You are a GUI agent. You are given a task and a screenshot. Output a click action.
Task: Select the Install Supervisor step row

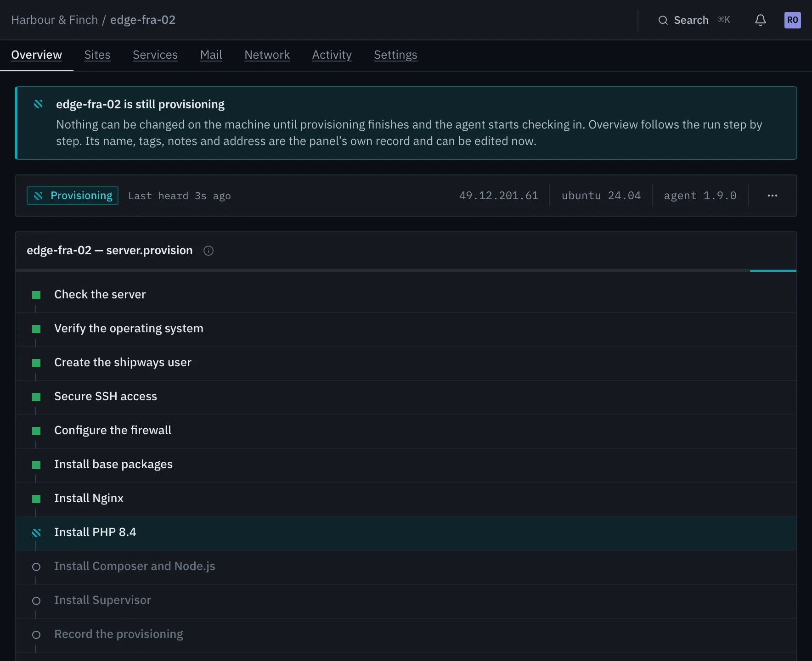point(406,601)
